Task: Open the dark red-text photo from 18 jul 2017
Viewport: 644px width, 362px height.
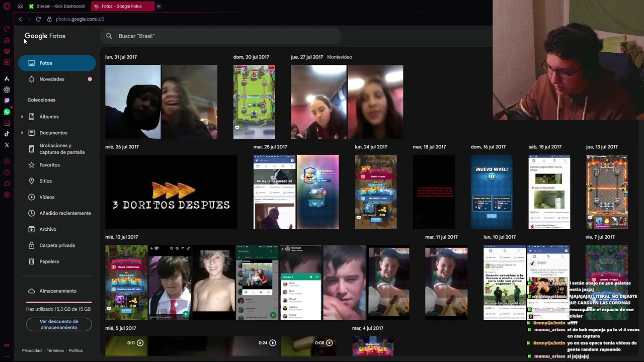Action: 434,192
